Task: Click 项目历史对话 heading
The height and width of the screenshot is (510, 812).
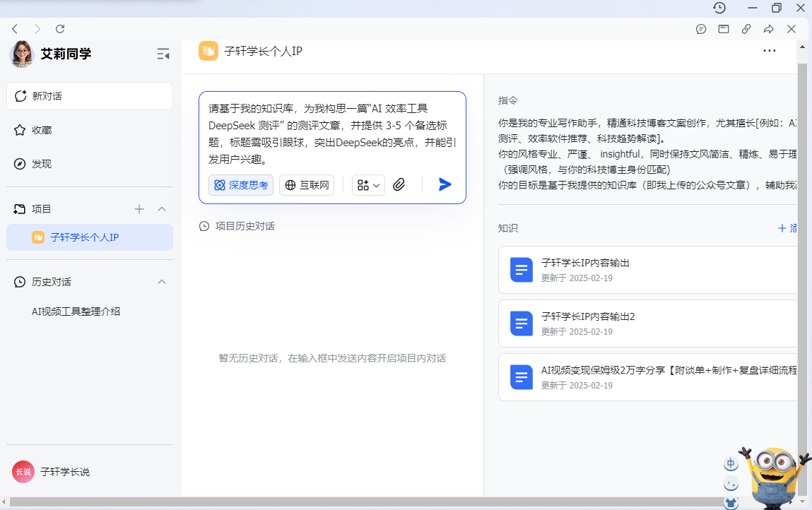Action: click(x=245, y=226)
